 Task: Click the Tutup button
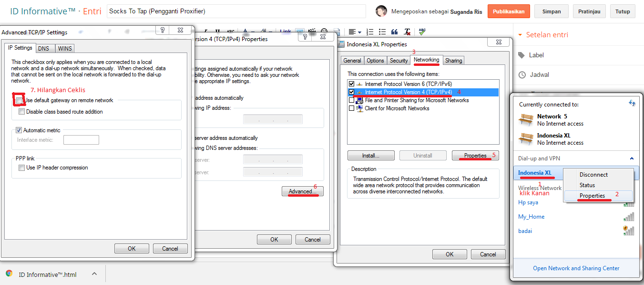tap(623, 11)
